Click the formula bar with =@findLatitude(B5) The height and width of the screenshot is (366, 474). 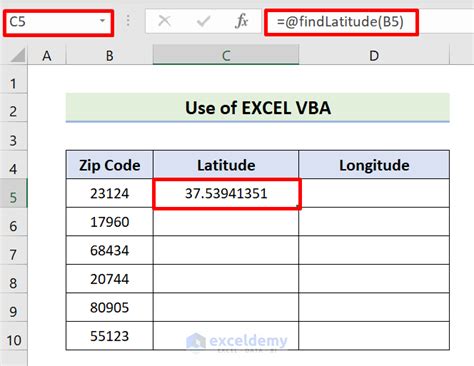(x=341, y=22)
